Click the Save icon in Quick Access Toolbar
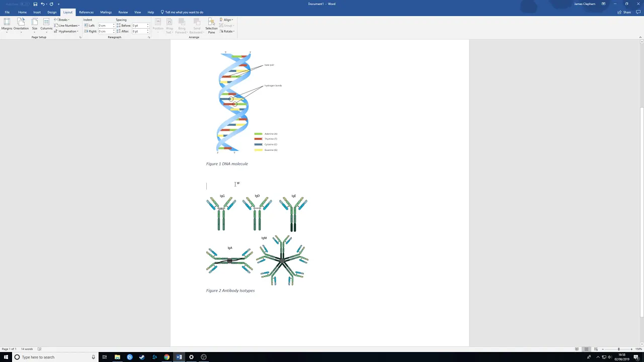The width and height of the screenshot is (644, 362). coord(35,4)
